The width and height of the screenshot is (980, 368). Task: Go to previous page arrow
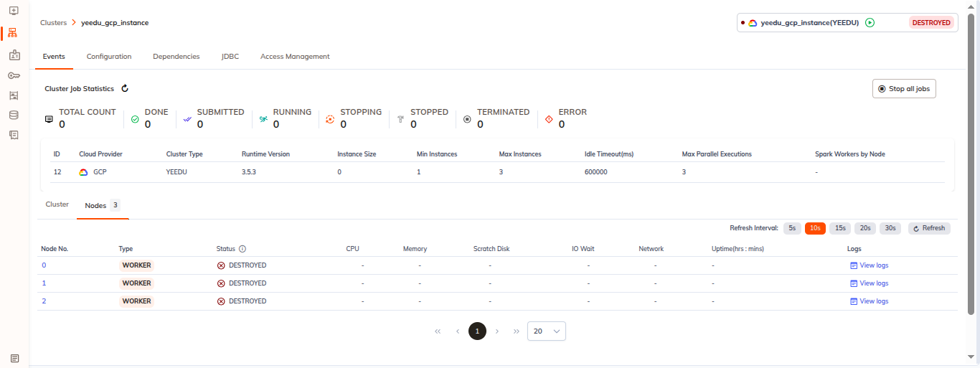tap(458, 331)
